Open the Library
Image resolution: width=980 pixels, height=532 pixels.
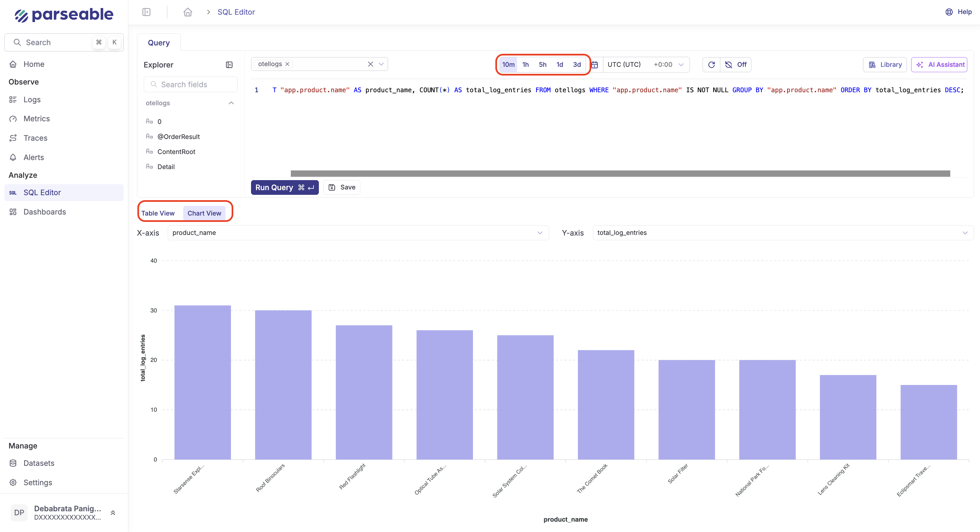click(885, 64)
